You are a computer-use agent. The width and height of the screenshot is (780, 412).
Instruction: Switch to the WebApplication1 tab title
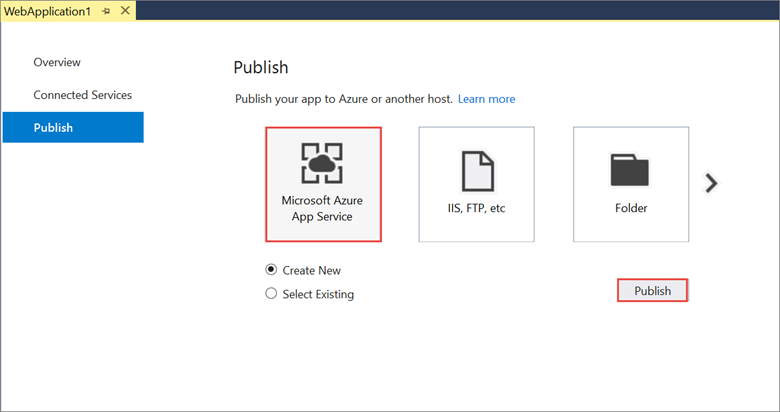45,10
